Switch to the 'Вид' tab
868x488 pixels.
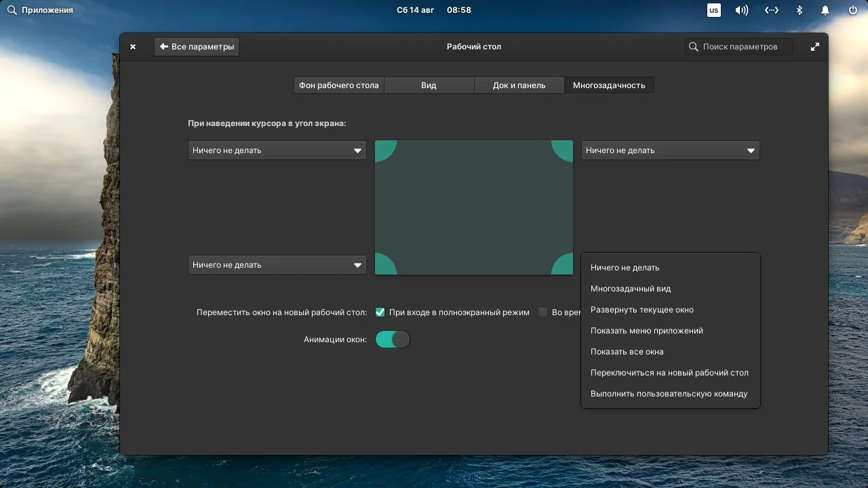pos(429,85)
